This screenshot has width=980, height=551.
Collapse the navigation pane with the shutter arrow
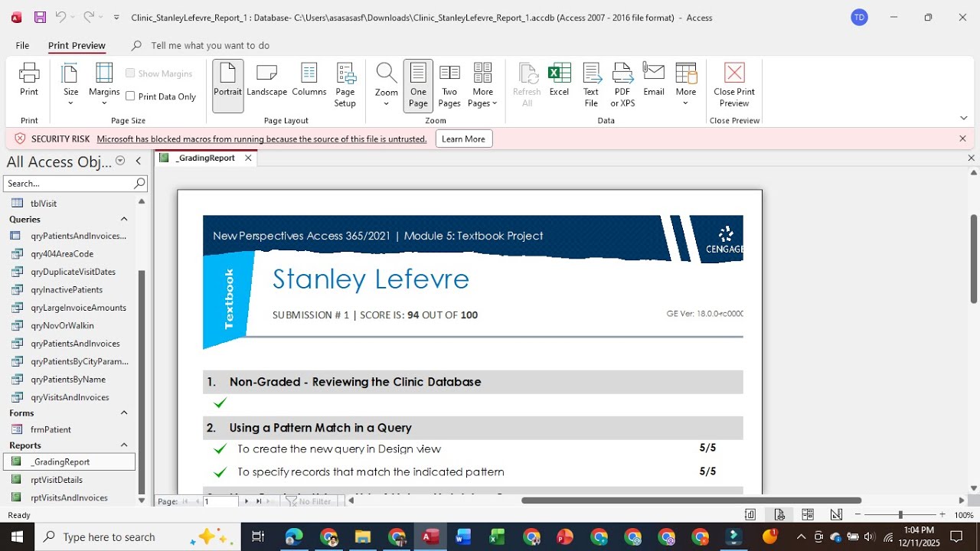139,161
